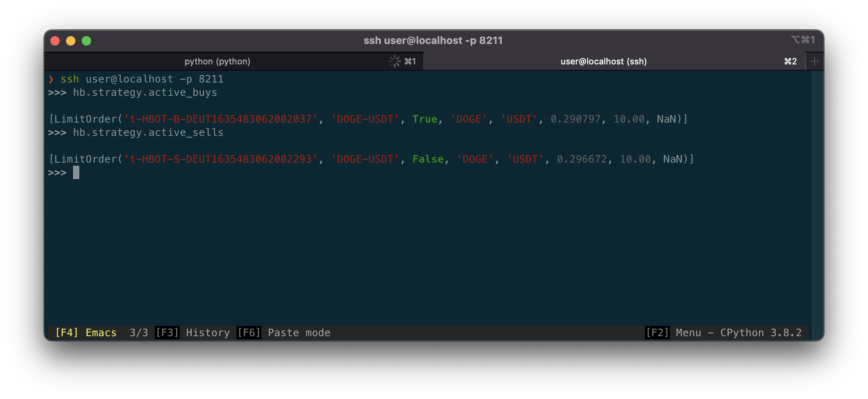
Task: Toggle [F6] Paste mode in status bar
Action: pyautogui.click(x=284, y=333)
